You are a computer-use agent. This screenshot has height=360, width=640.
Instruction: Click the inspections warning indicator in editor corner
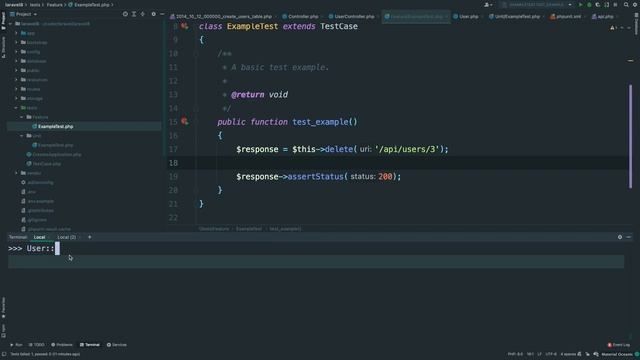613,27
